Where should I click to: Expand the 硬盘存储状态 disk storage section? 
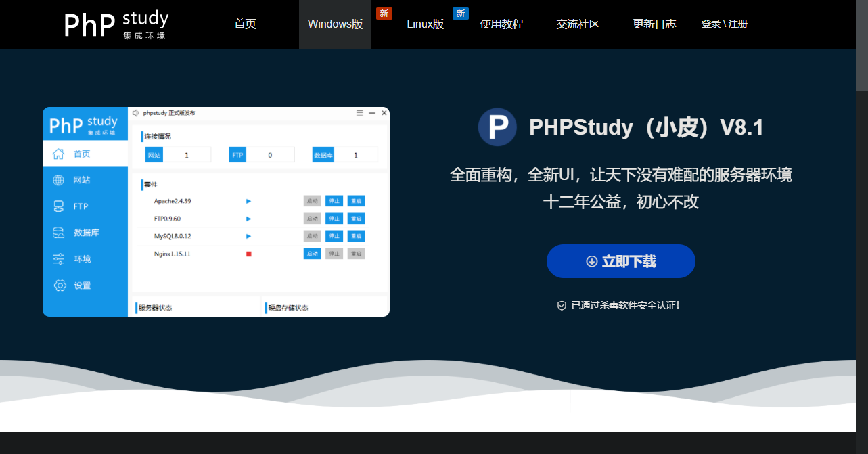(x=288, y=307)
